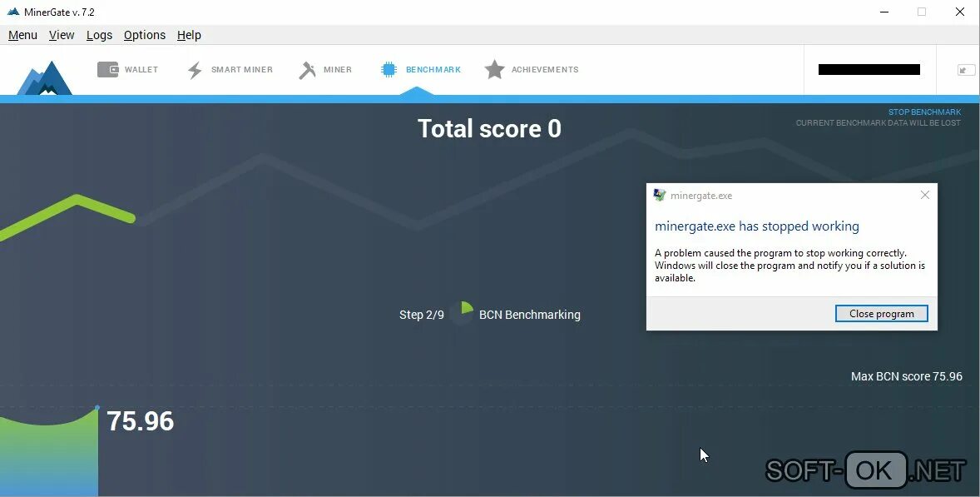
Task: Open the Help menu
Action: pos(189,35)
